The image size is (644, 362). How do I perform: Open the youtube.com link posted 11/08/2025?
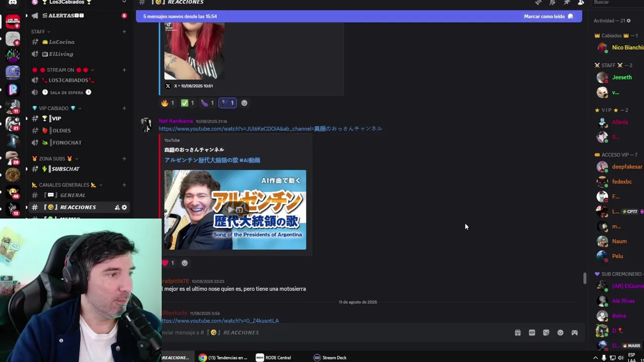(220, 321)
